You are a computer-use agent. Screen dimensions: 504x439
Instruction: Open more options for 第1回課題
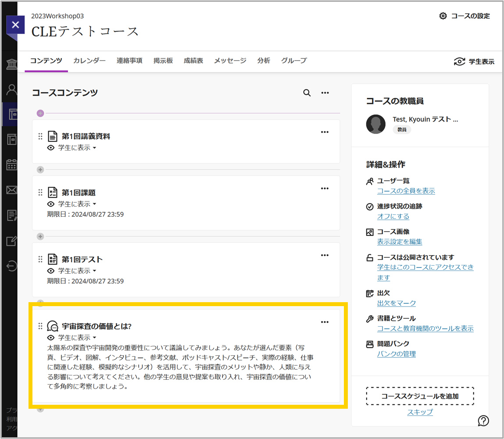click(x=325, y=188)
